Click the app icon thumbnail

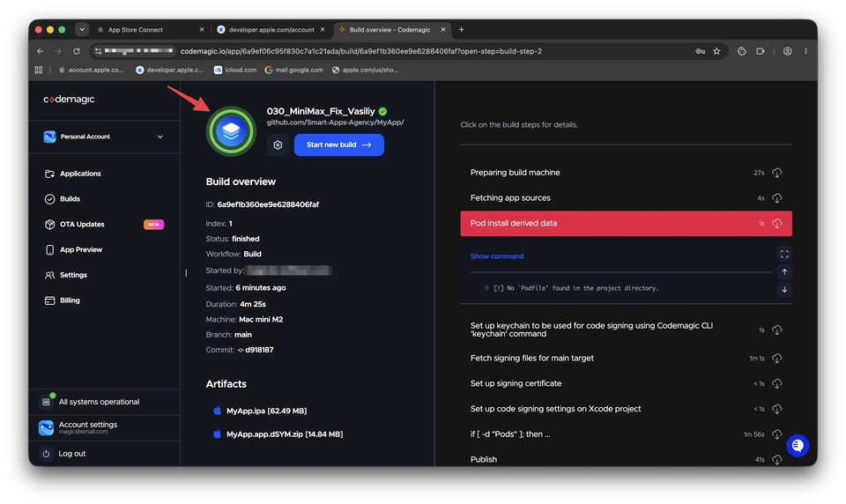coord(231,131)
